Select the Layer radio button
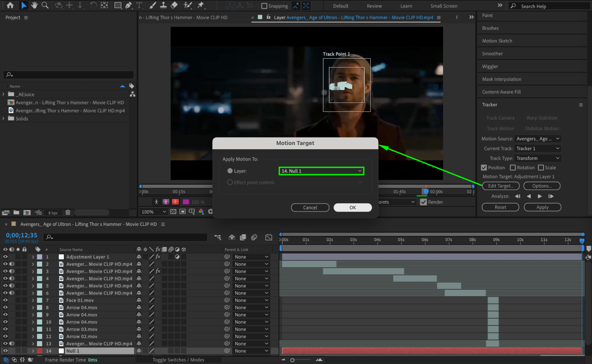The image size is (592, 364). (230, 171)
